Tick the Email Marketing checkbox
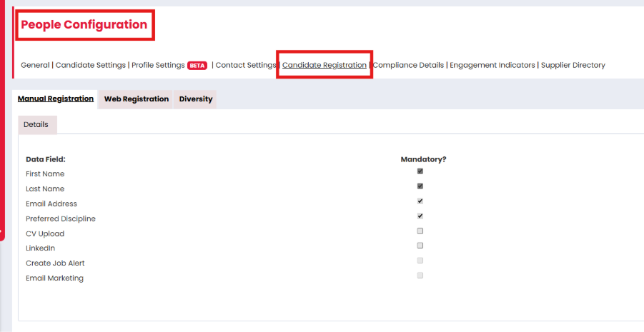Viewport: 644px width, 332px height. [x=420, y=276]
